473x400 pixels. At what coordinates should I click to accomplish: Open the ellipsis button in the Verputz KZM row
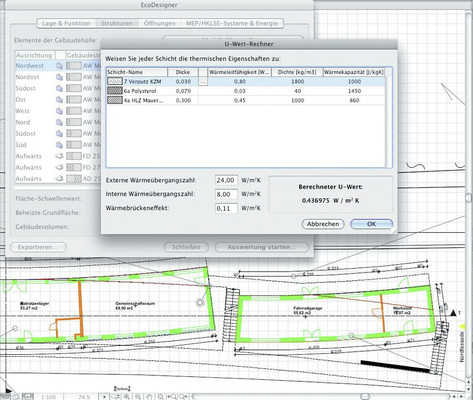click(x=203, y=81)
